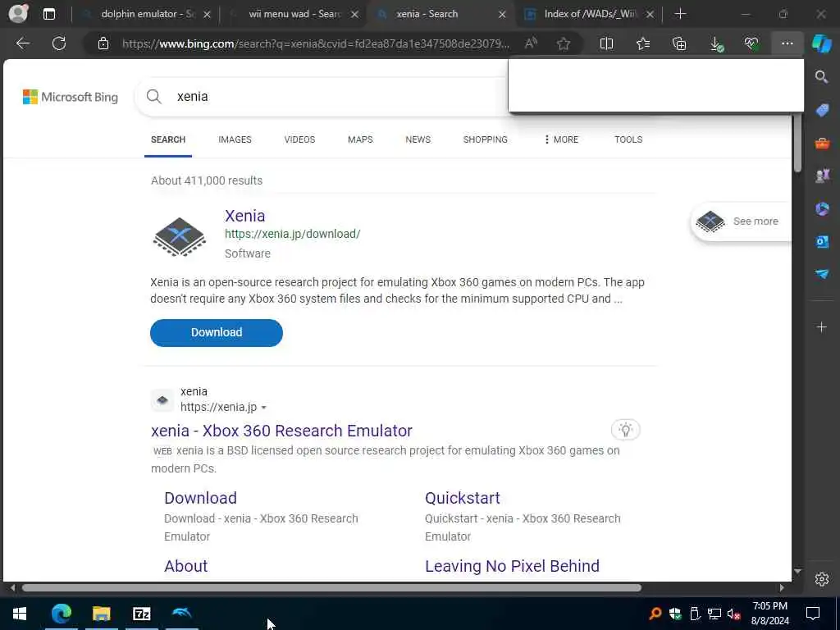The image size is (840, 630).
Task: Open the tab actions menu icon
Action: point(48,14)
